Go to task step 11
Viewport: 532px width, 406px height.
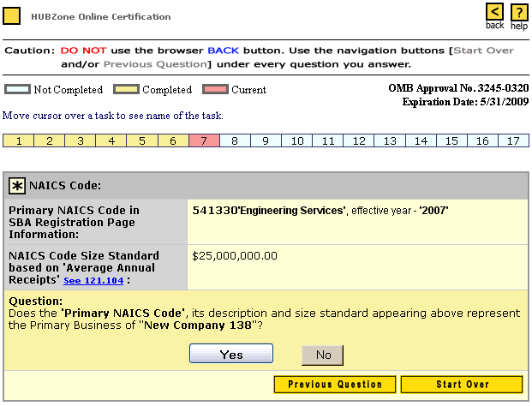coord(328,140)
